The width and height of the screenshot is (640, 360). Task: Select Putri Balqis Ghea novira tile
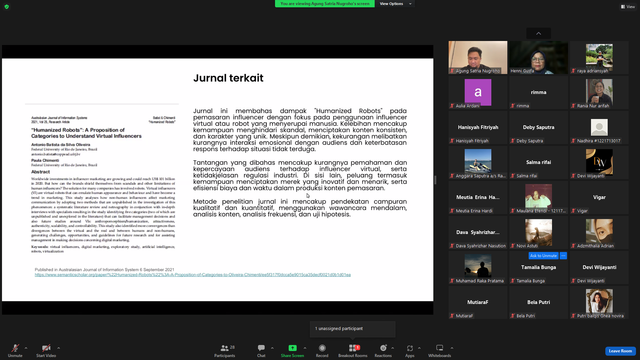tap(599, 302)
